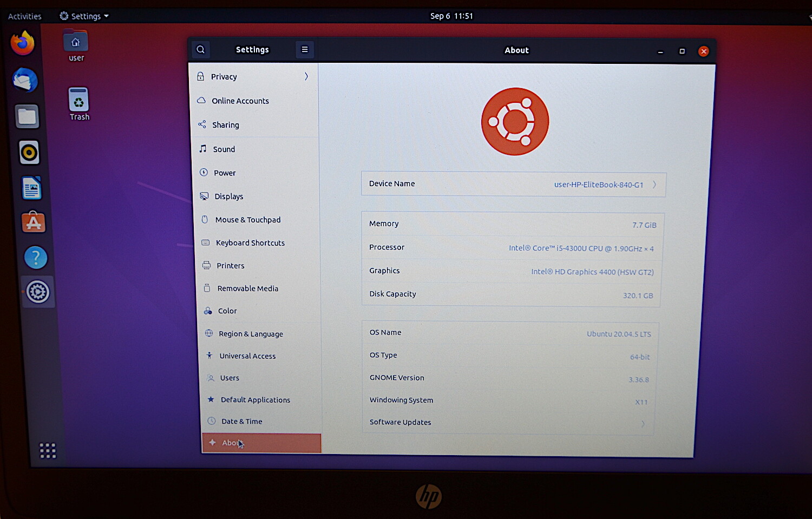Click the Privacy lock icon
The width and height of the screenshot is (812, 519).
click(x=200, y=76)
